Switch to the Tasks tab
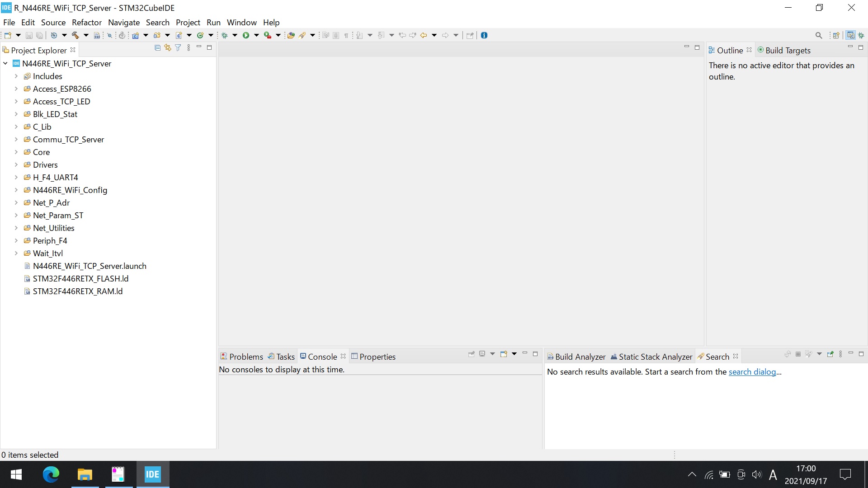Viewport: 868px width, 488px height. [281, 357]
